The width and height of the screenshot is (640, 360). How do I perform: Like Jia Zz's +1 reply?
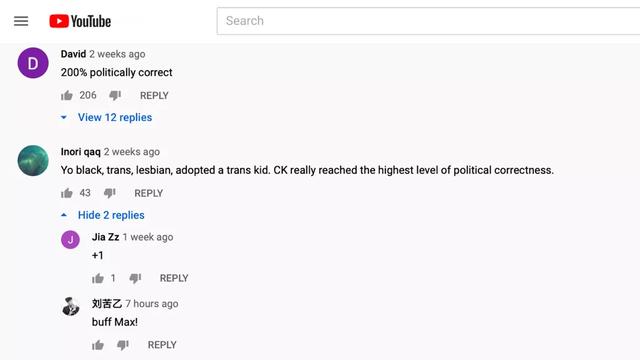[x=98, y=278]
